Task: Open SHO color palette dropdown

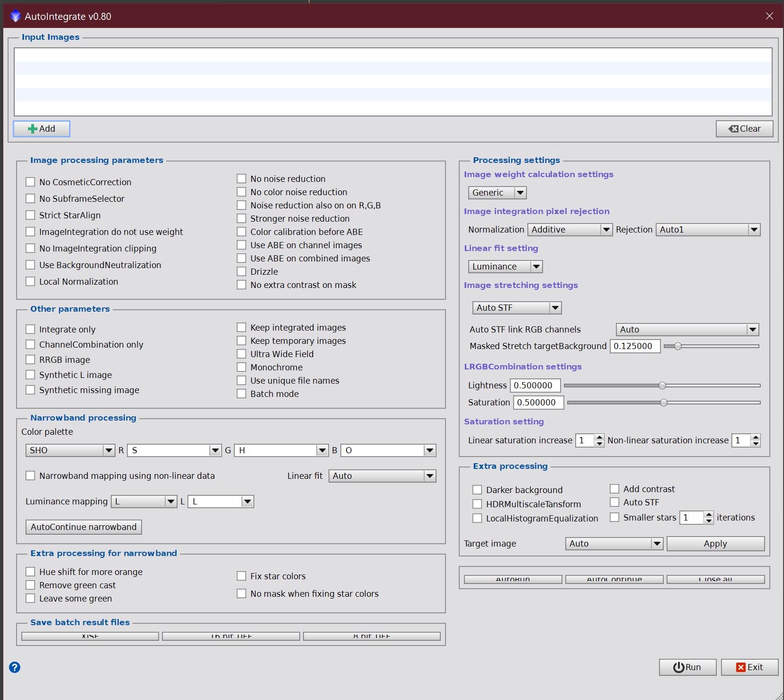Action: tap(70, 450)
